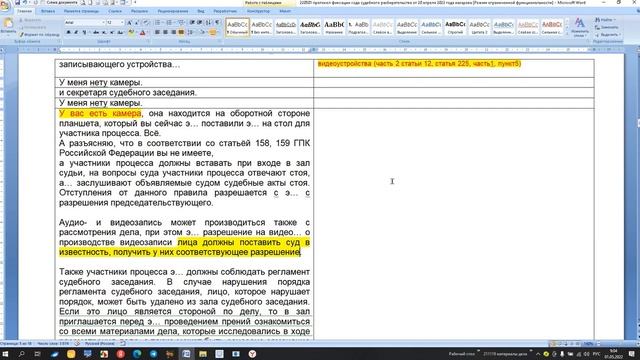Image resolution: width=640 pixels, height=360 pixels.
Task: Open File Explorer from taskbar
Action: [203, 354]
